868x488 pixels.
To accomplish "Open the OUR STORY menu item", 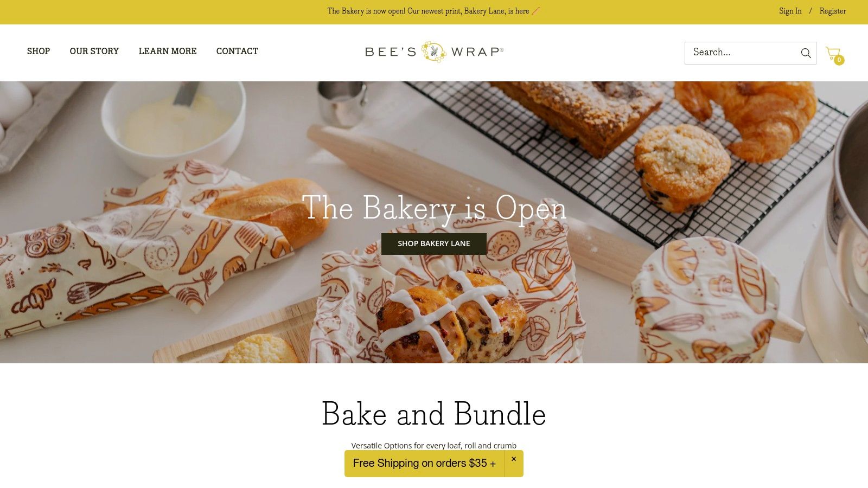I will 94,52.
